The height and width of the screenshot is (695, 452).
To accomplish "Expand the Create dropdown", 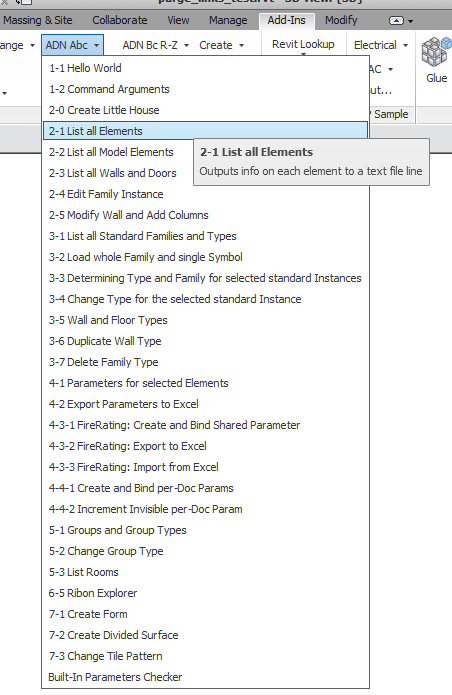I will pyautogui.click(x=222, y=45).
